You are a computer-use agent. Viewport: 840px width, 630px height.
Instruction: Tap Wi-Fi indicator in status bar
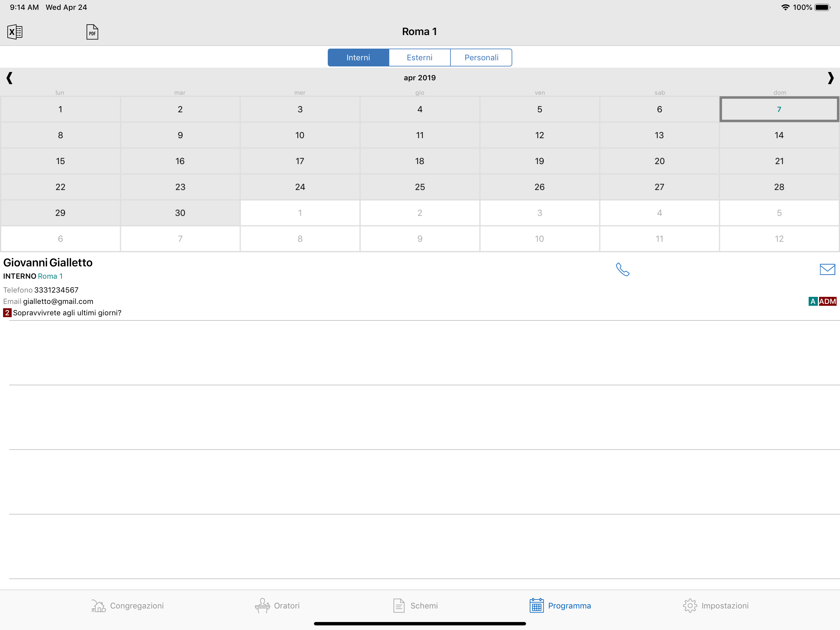coord(785,7)
